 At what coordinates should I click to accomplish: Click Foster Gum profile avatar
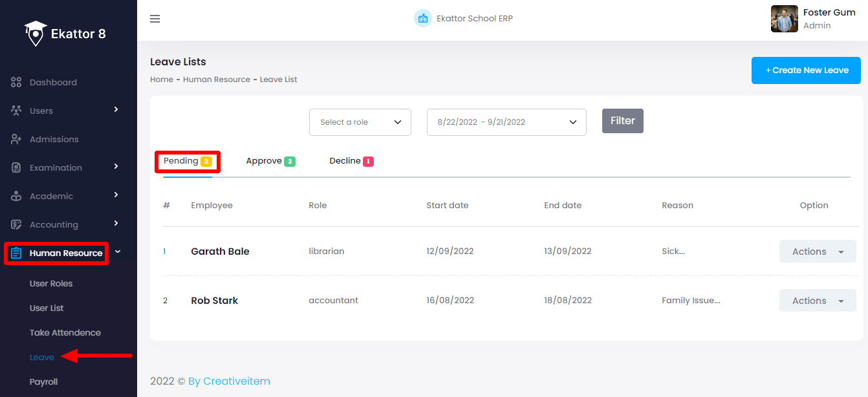coord(784,19)
